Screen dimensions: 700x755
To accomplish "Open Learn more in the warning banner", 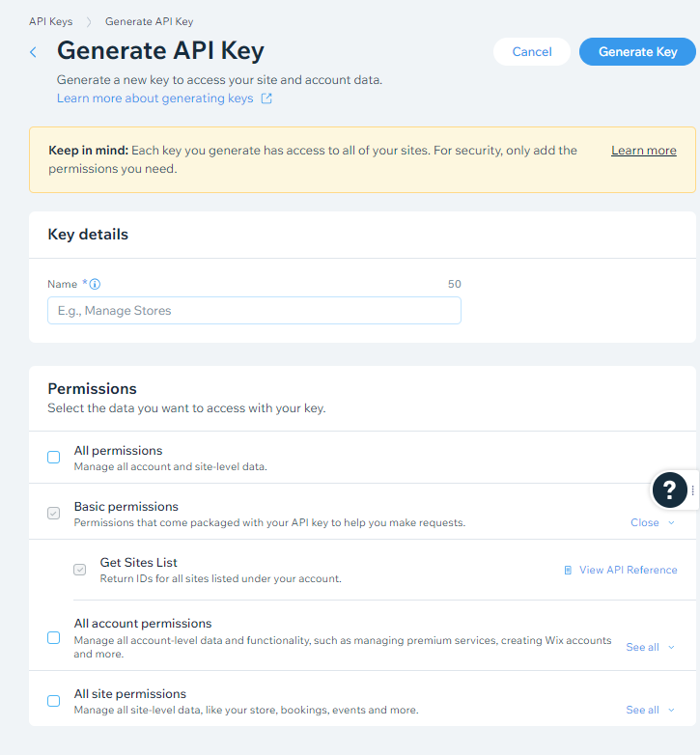I will [x=644, y=151].
